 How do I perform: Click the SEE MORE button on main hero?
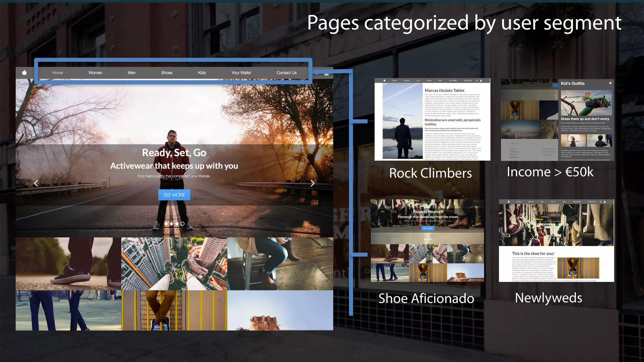click(x=174, y=195)
